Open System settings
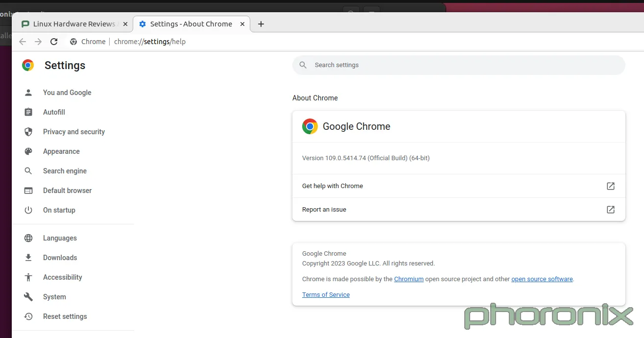This screenshot has height=338, width=644. [54, 297]
